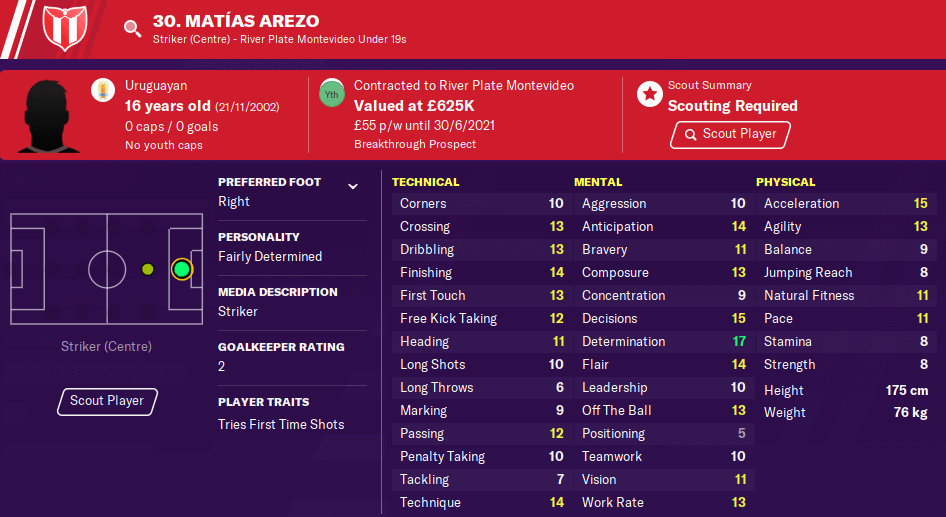Open the player search magnifier icon
This screenshot has height=517, width=946.
(x=132, y=28)
